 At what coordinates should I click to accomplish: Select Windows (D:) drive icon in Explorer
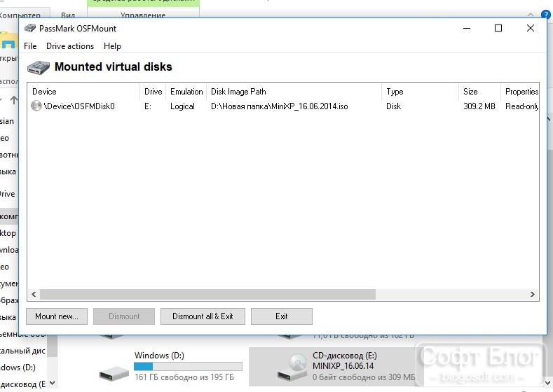(114, 373)
